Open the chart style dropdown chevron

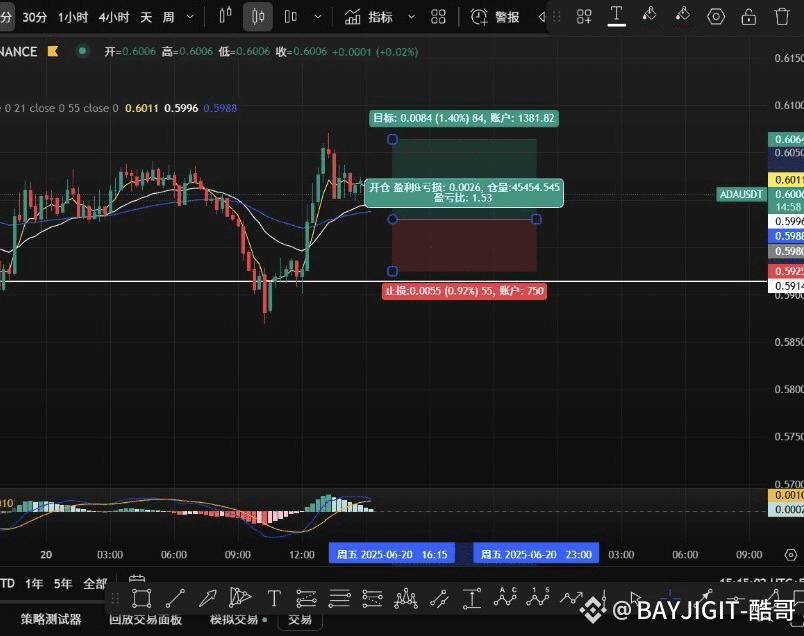[318, 17]
